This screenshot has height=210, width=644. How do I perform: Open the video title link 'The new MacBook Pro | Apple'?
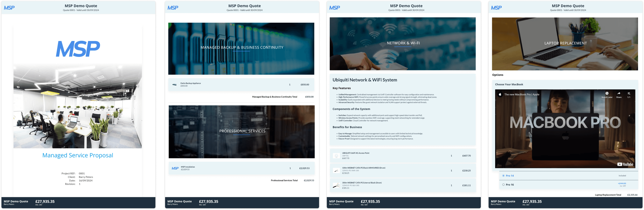coord(522,94)
